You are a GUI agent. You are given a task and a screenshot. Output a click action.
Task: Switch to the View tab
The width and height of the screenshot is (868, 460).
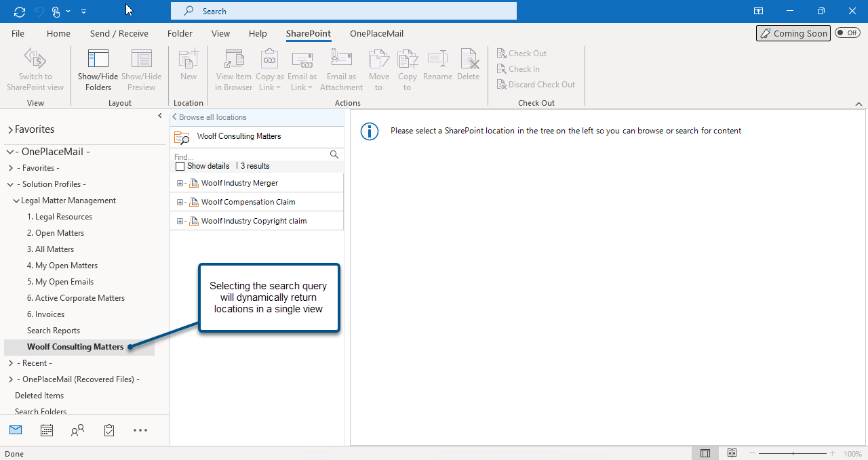click(x=220, y=33)
